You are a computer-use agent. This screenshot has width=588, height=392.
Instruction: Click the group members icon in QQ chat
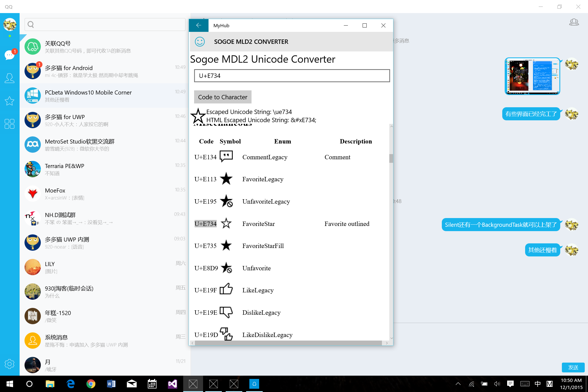click(574, 22)
